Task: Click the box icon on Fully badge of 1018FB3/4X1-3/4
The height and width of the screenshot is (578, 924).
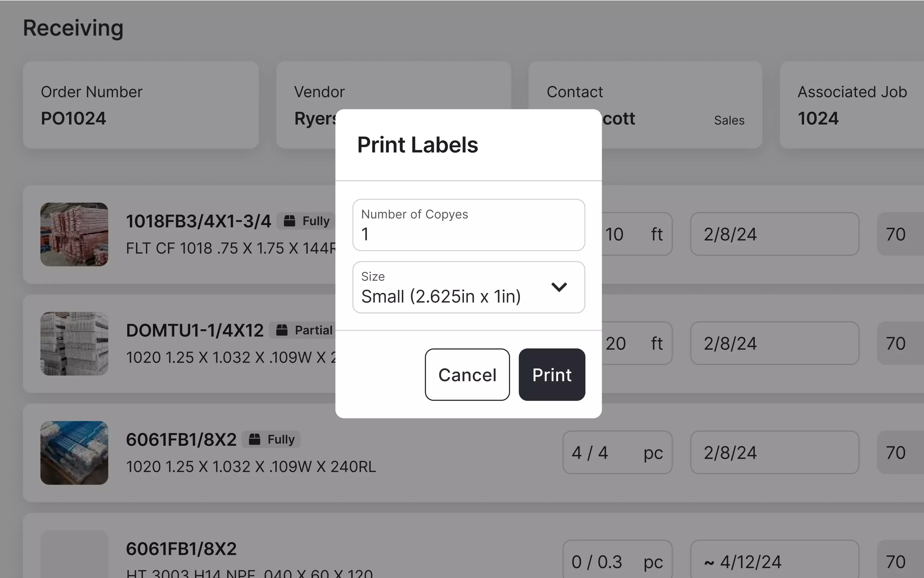Action: pos(289,221)
